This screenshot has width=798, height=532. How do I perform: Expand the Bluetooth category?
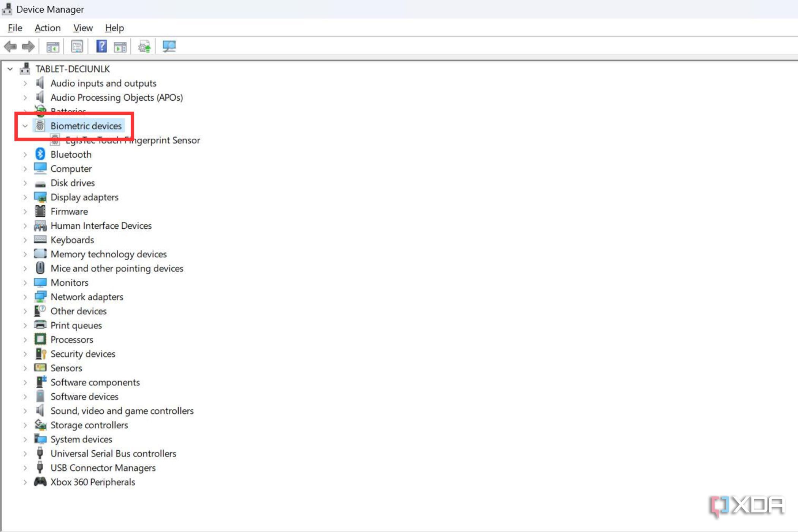[25, 155]
